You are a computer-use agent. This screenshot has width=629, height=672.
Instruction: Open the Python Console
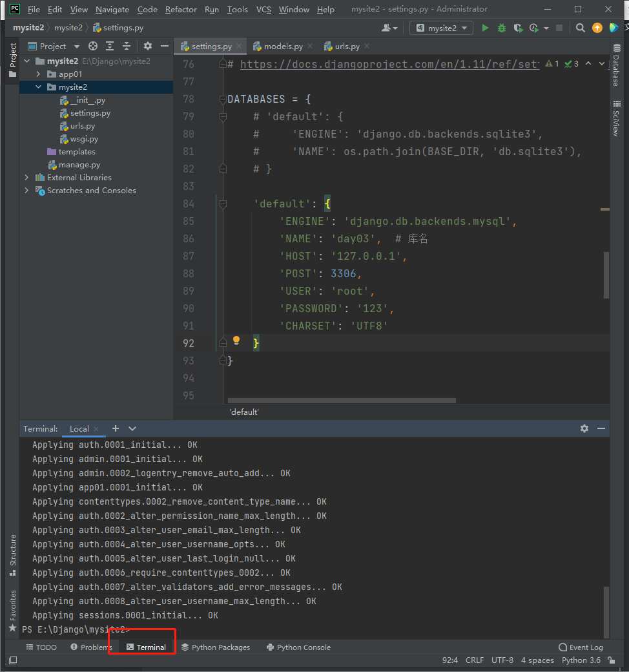point(298,647)
